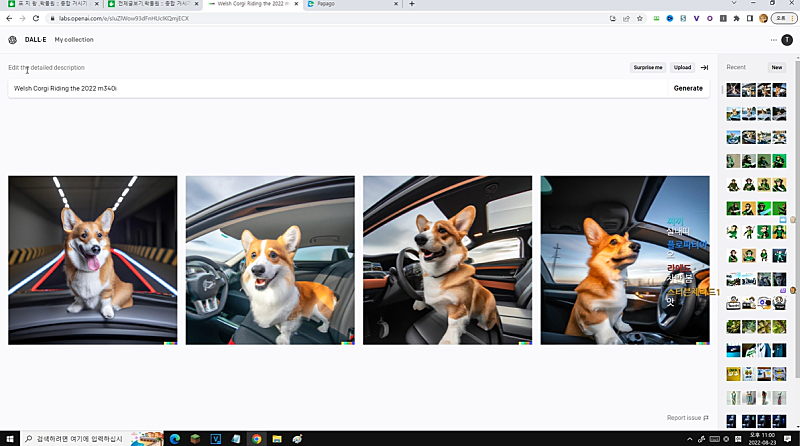Open the Windows Start menu

9,438
